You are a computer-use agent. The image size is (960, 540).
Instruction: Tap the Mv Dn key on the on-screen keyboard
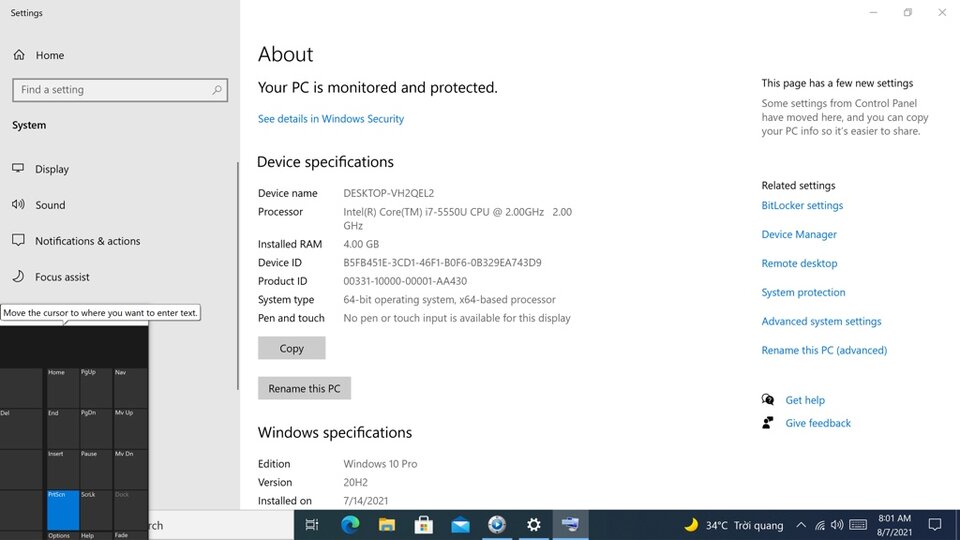tap(130, 469)
